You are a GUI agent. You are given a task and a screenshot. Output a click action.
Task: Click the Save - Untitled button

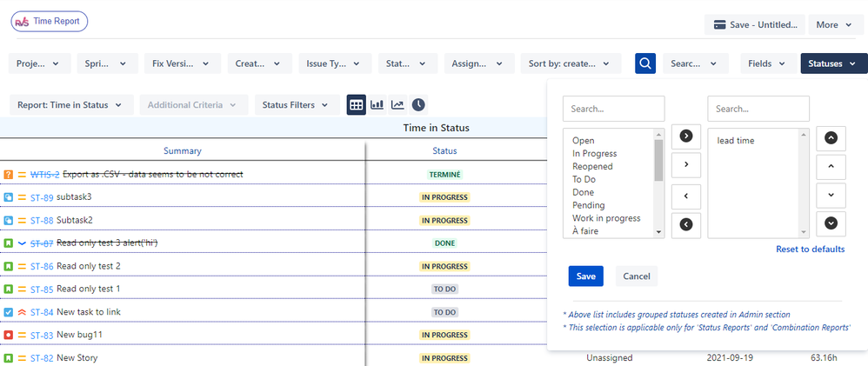point(755,25)
